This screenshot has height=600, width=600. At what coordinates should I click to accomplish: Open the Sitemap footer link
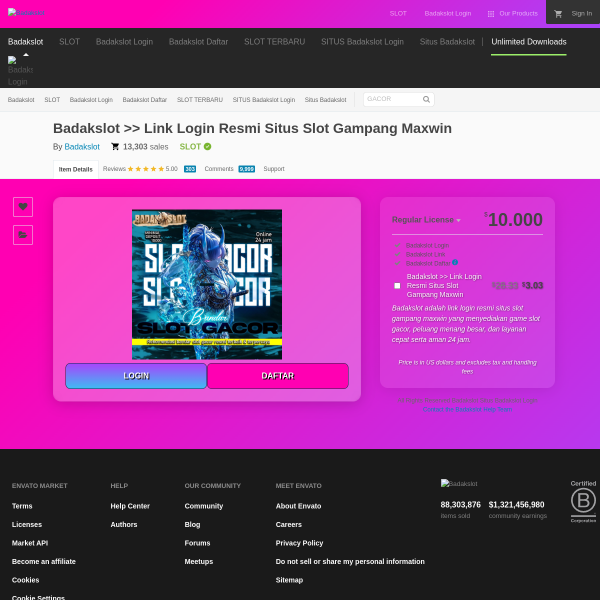coord(289,580)
